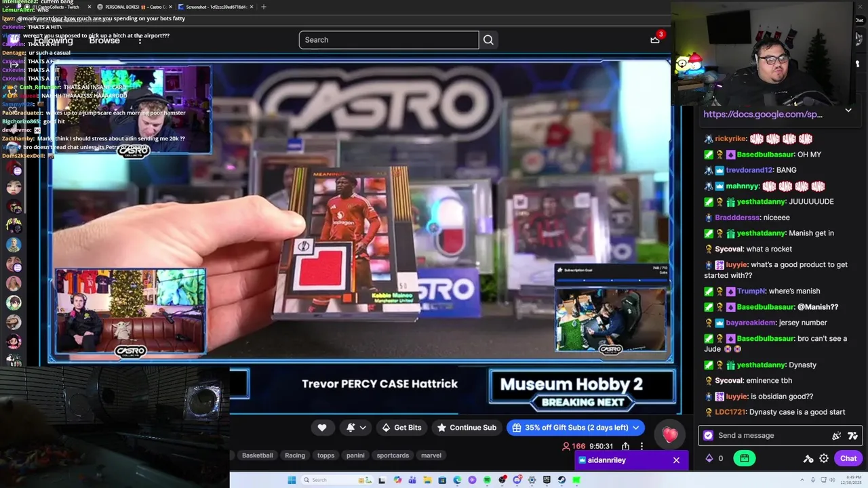Click the marvel tag
This screenshot has width=868, height=488.
coord(431,455)
